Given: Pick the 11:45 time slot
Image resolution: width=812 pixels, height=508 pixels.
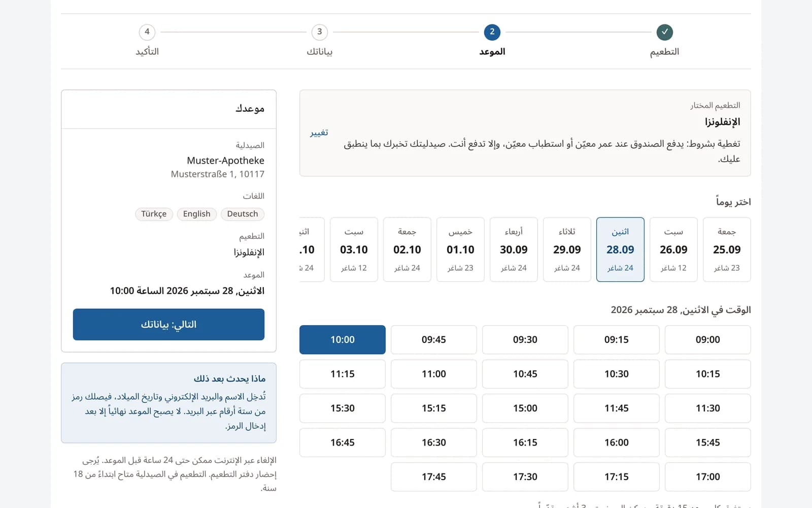Looking at the screenshot, I should [616, 408].
